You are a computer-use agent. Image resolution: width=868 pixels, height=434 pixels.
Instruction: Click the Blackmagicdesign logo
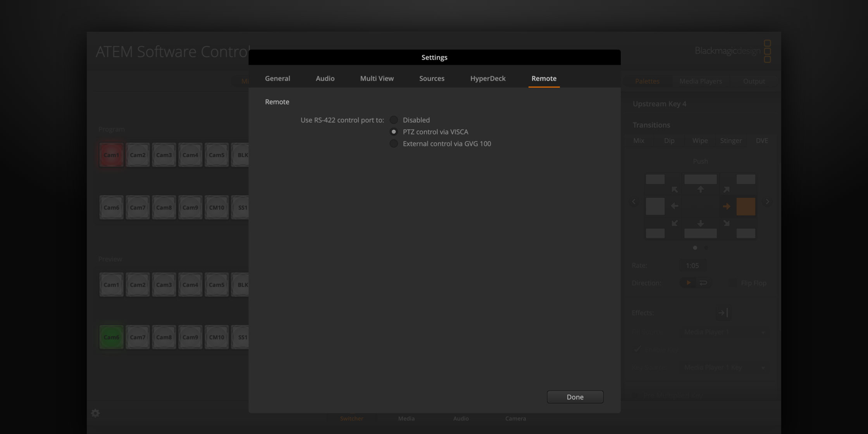tap(727, 51)
